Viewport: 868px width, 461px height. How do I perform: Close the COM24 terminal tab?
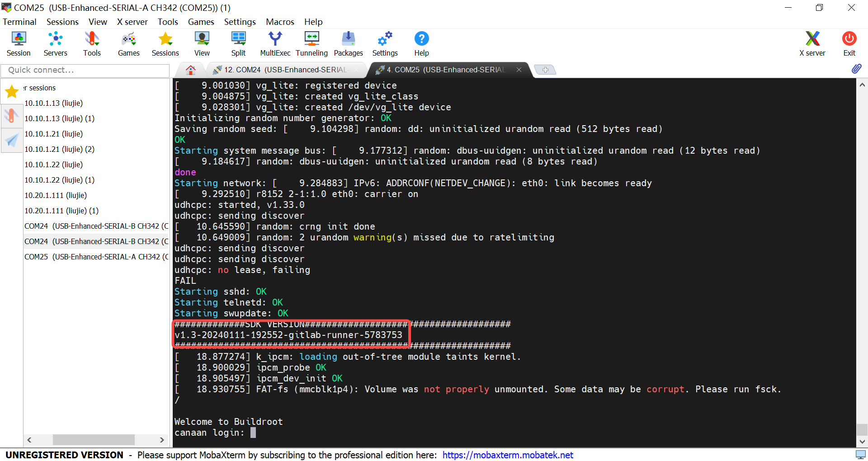point(356,70)
